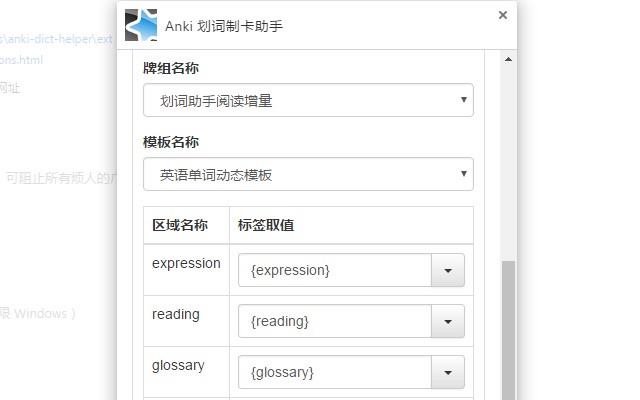This screenshot has width=640, height=400.
Task: Click the vertical scrollbar thumb
Action: [508, 330]
